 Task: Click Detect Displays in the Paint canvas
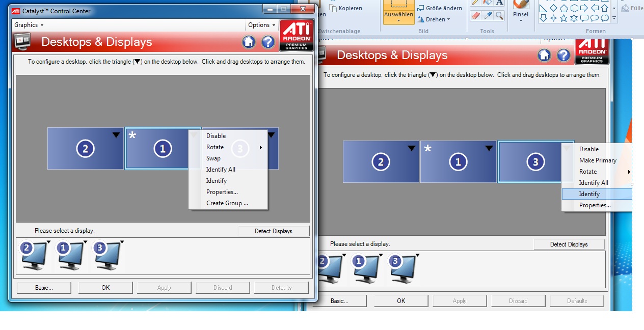click(x=569, y=244)
